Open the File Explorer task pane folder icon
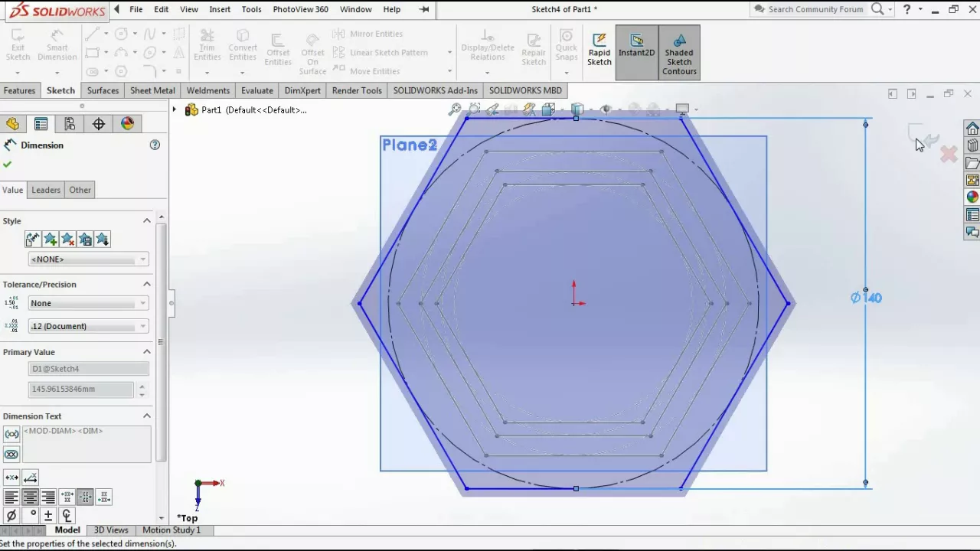Image resolution: width=980 pixels, height=551 pixels. [972, 163]
